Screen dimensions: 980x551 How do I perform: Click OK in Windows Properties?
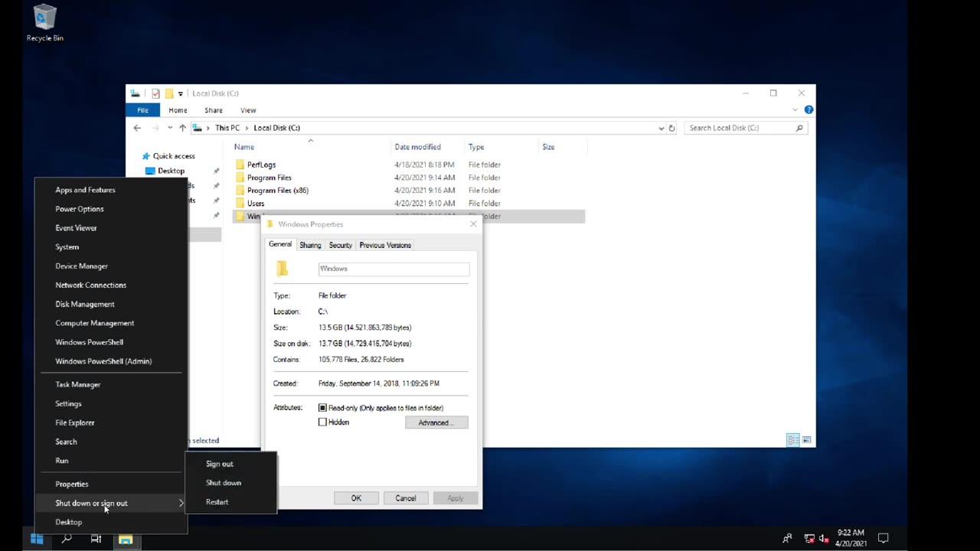click(x=356, y=498)
